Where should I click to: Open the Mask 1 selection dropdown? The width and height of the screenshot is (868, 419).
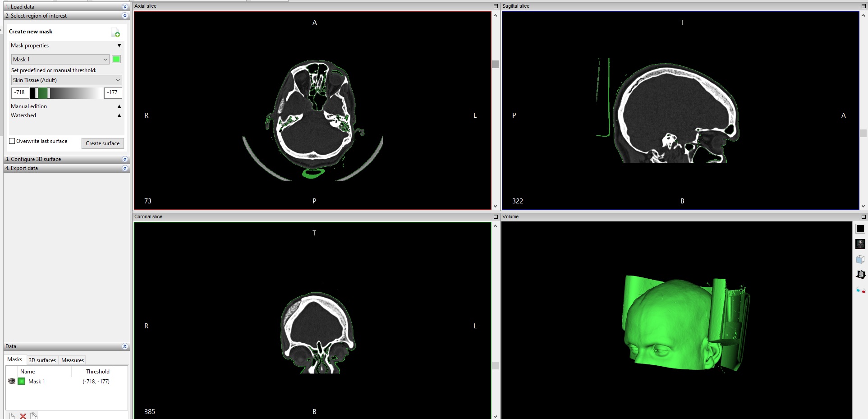tap(60, 60)
